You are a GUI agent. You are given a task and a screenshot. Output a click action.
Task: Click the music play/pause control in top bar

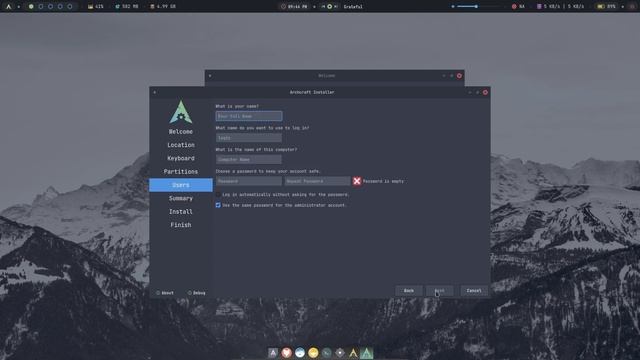[x=329, y=7]
